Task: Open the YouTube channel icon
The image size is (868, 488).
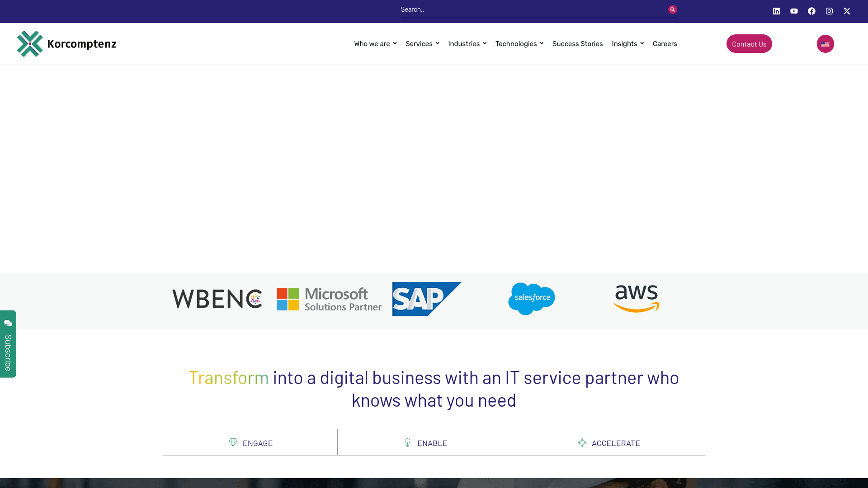Action: [x=794, y=11]
